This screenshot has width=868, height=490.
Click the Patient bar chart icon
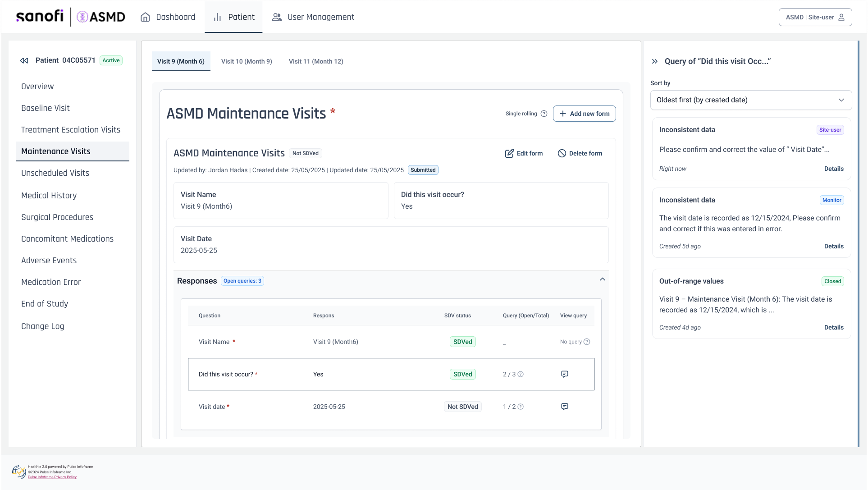(218, 17)
